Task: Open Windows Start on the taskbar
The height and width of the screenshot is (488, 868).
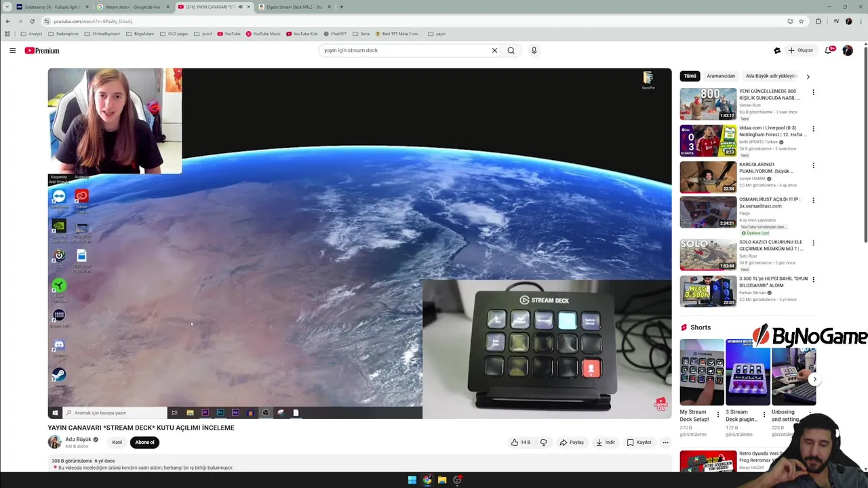Action: [412, 480]
